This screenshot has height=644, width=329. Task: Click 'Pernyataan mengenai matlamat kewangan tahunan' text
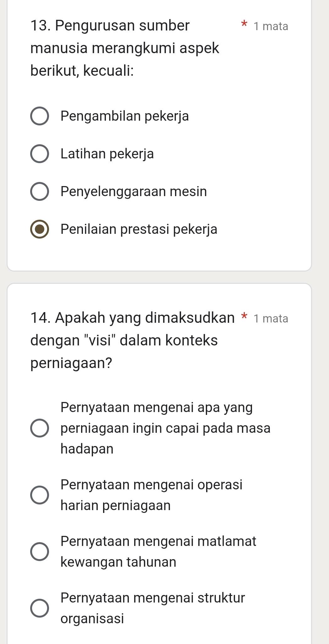158,551
